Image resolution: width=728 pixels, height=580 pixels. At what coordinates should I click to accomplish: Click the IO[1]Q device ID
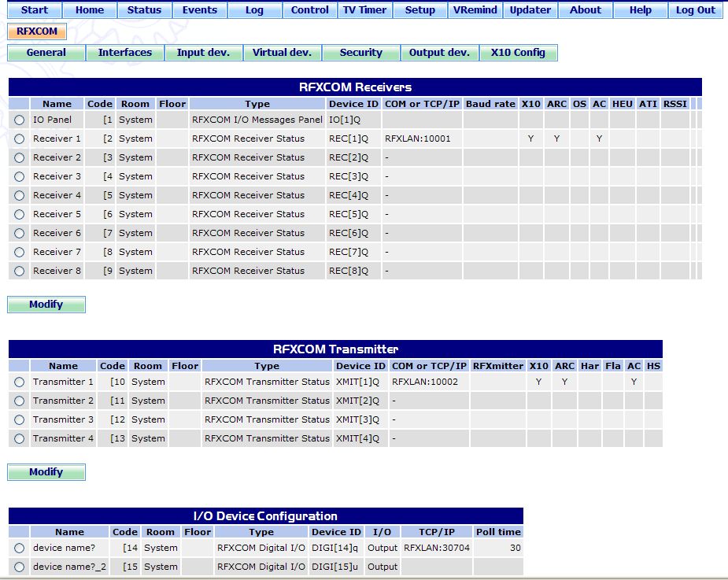tap(345, 120)
